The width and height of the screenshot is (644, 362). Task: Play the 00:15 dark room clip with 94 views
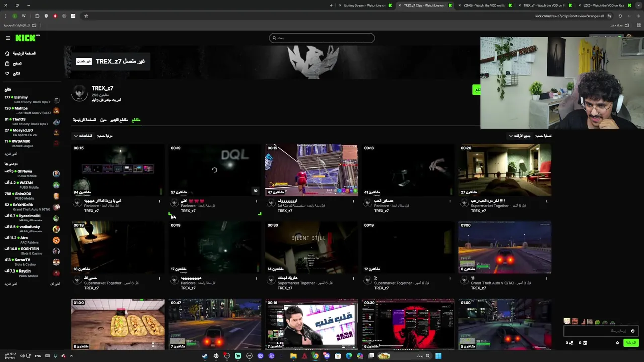[118, 170]
